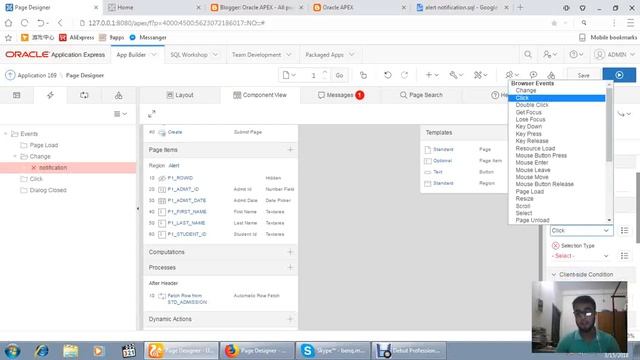Click the down arrow of the events list scrollbar

click(609, 220)
